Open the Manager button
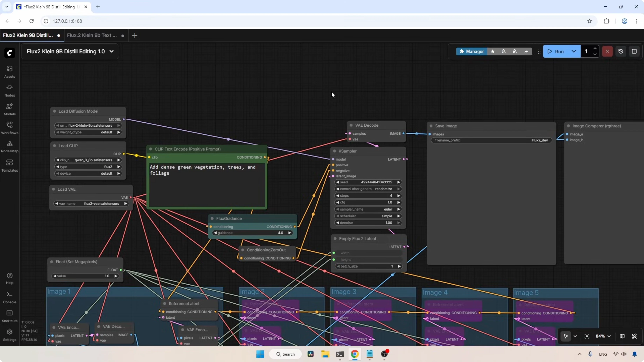 click(471, 51)
